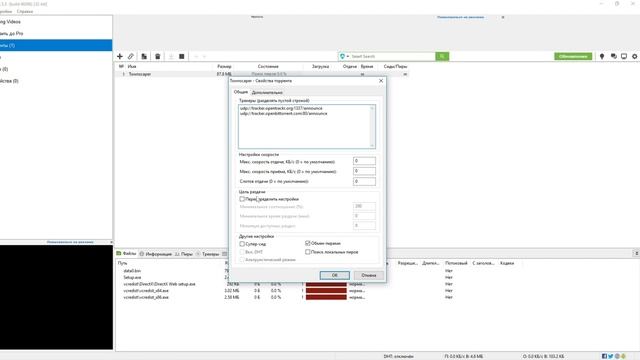Click the upload slots input field

click(x=364, y=181)
